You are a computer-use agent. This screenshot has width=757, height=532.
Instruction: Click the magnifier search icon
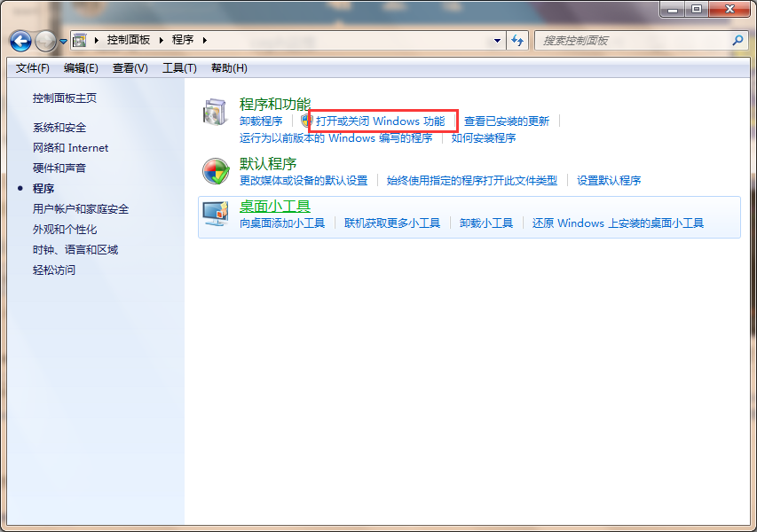pos(737,41)
